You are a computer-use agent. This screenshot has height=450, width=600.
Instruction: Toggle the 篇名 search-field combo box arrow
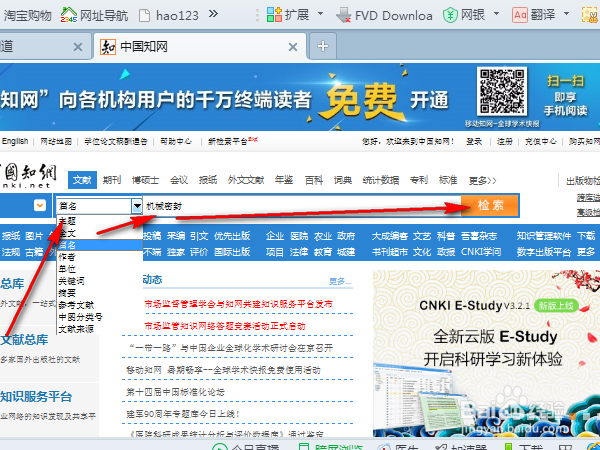[137, 206]
